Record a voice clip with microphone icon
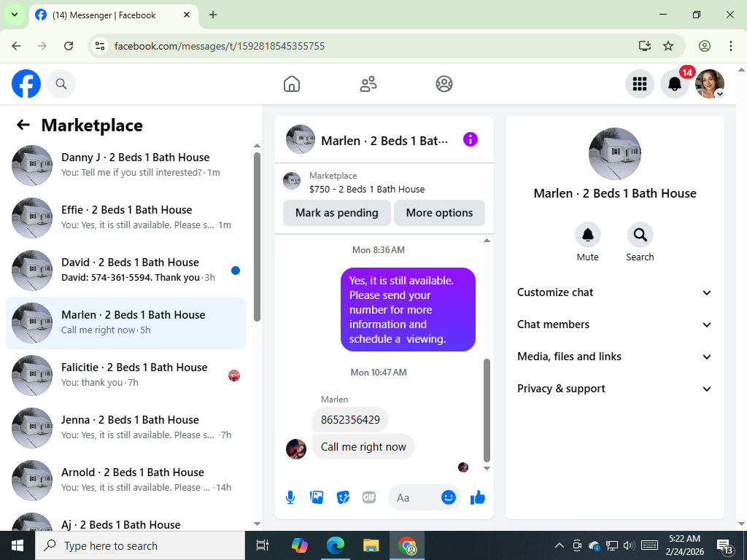The image size is (747, 560). [290, 497]
